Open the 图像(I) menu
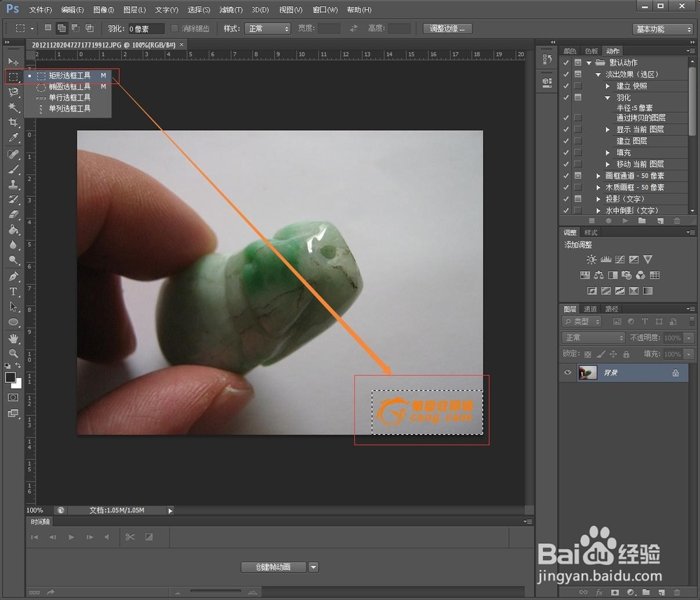 (104, 9)
